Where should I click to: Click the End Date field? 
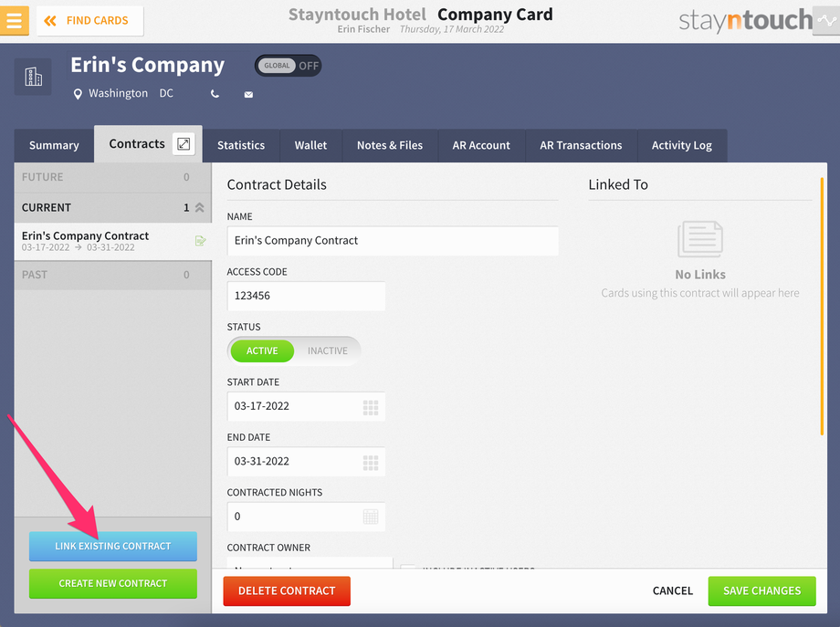[x=306, y=461]
